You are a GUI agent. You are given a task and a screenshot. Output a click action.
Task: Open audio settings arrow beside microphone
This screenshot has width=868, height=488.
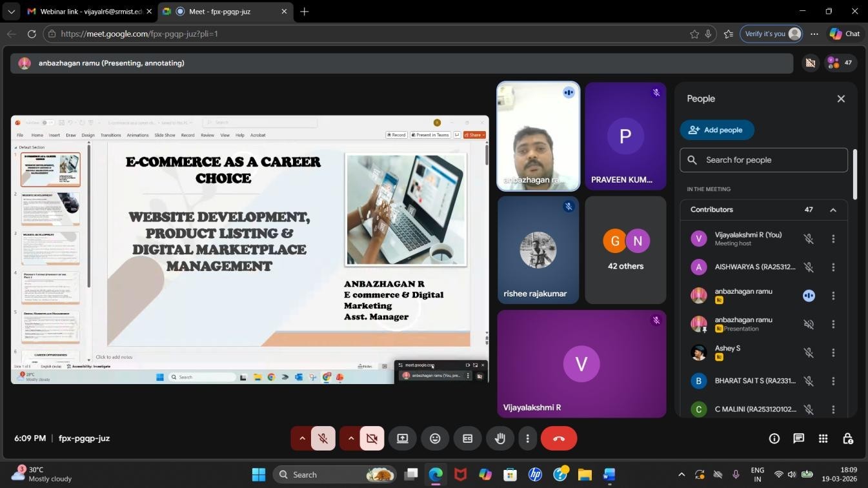(x=301, y=438)
